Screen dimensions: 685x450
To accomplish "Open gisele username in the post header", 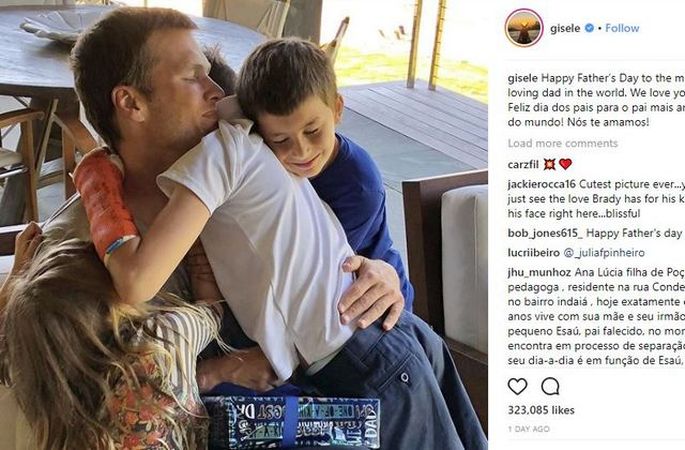I will tap(565, 28).
